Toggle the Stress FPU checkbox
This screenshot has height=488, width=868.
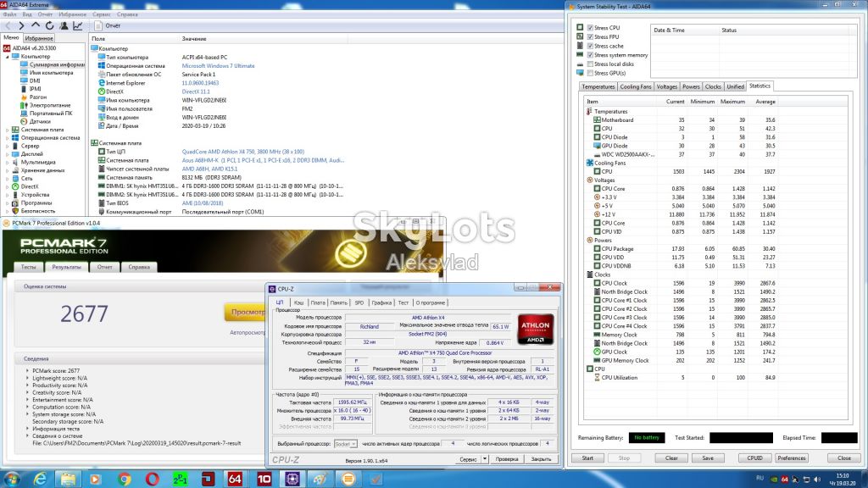pyautogui.click(x=590, y=36)
